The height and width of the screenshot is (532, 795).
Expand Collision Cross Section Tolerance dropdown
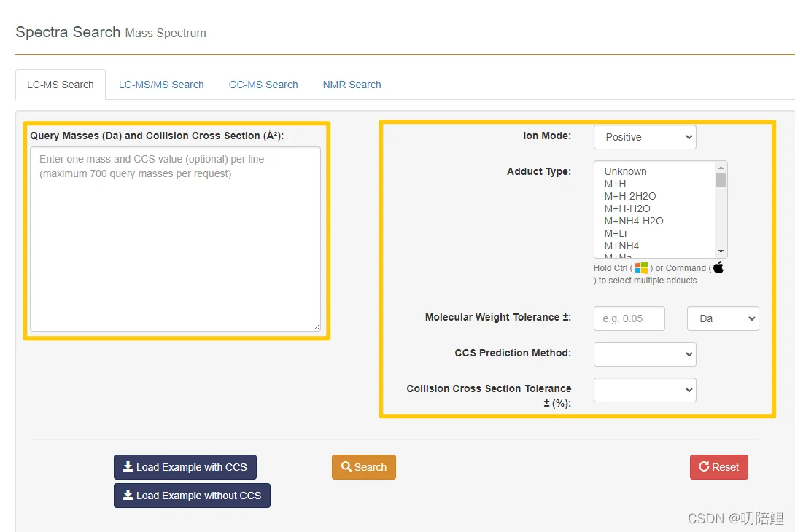click(x=645, y=390)
